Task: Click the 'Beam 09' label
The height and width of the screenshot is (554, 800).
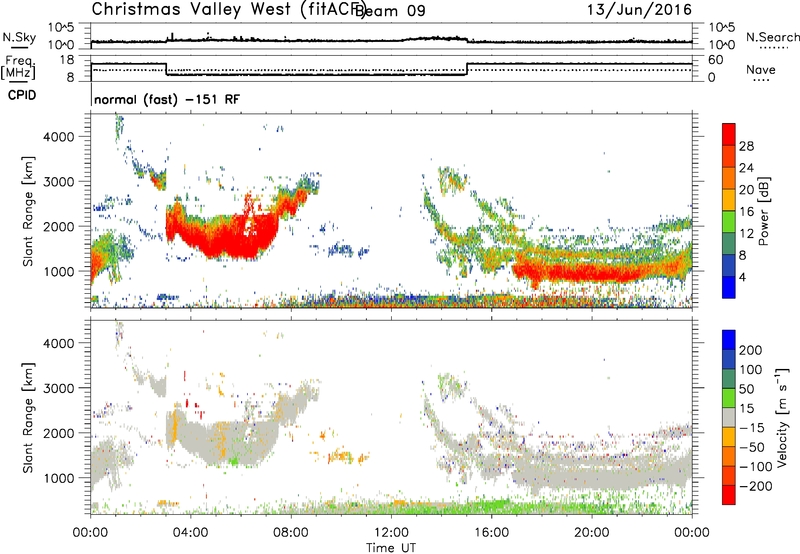Action: [391, 11]
